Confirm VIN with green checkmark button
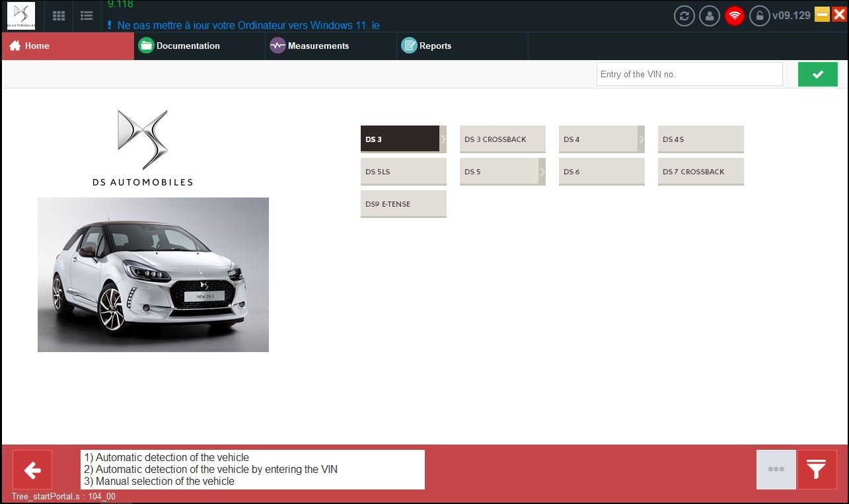Viewport: 849px width, 504px height. pos(817,75)
